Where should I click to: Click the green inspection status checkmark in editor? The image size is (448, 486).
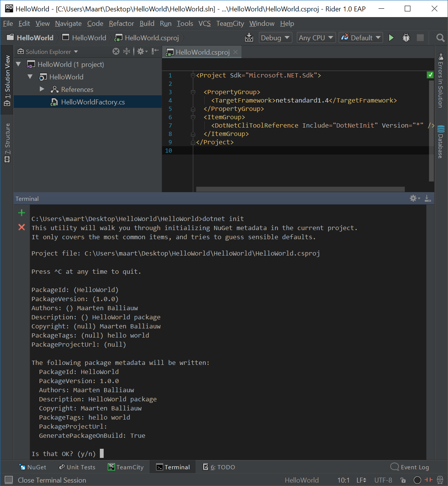click(x=430, y=75)
